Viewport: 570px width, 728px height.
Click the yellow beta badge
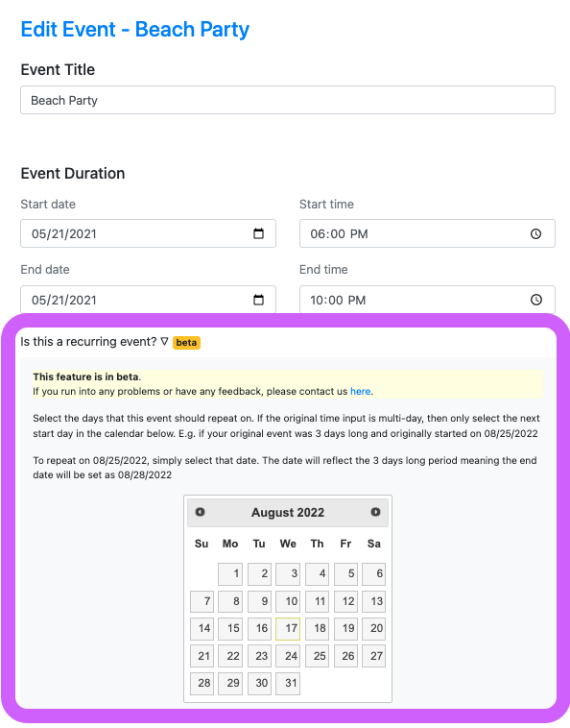pyautogui.click(x=186, y=343)
